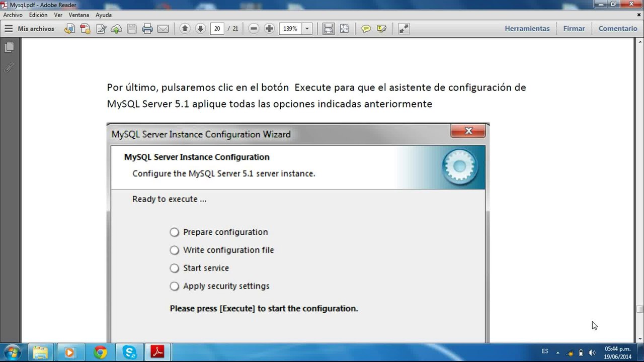Click the network status tray icon
This screenshot has width=644, height=362.
(x=570, y=352)
